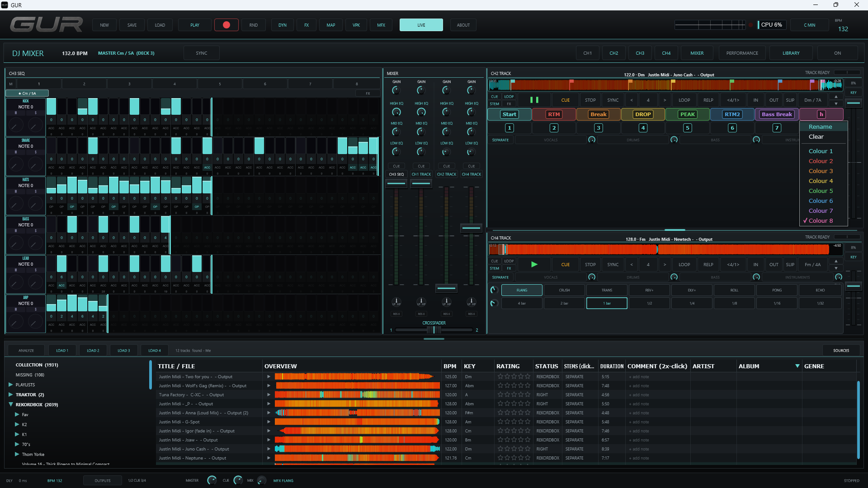This screenshot has height=488, width=868.
Task: Toggle the KEY lock on CH4 deck
Action: click(x=853, y=257)
